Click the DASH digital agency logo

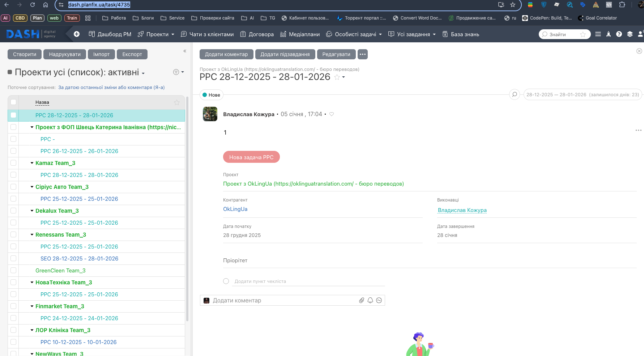click(x=31, y=34)
